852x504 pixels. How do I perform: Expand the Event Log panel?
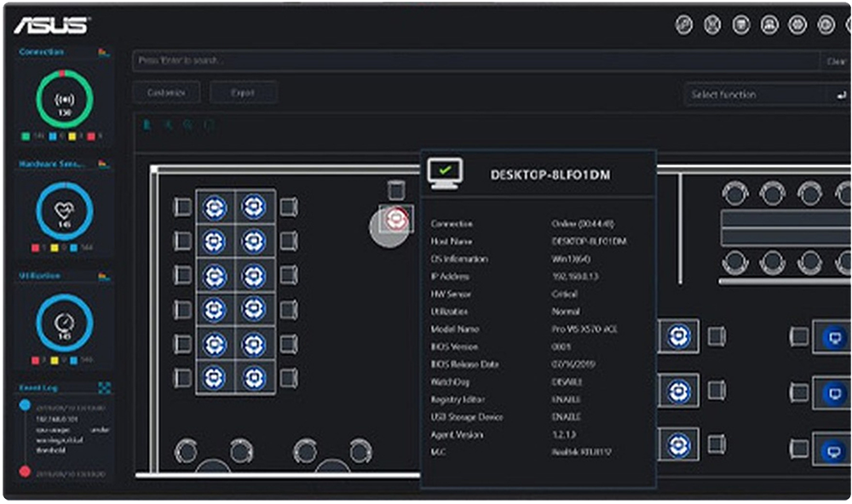tap(104, 387)
